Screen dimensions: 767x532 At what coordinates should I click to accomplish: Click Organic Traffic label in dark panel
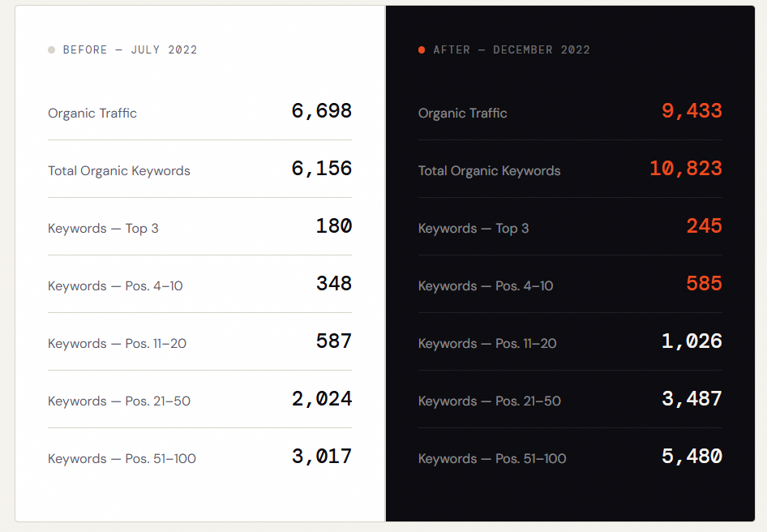463,114
